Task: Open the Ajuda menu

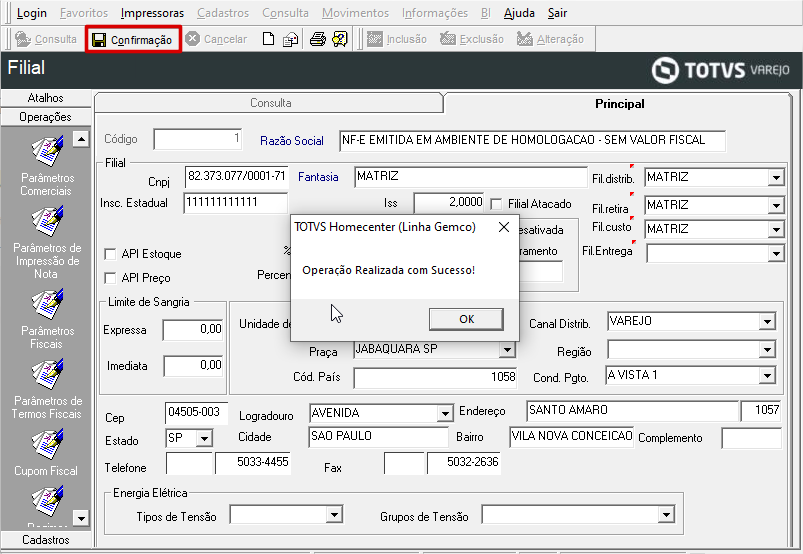Action: click(x=519, y=13)
